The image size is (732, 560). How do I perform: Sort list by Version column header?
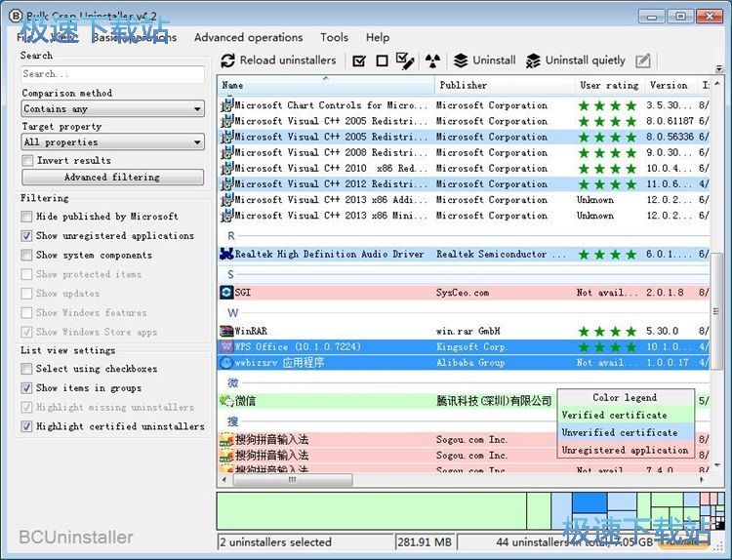[x=669, y=85]
